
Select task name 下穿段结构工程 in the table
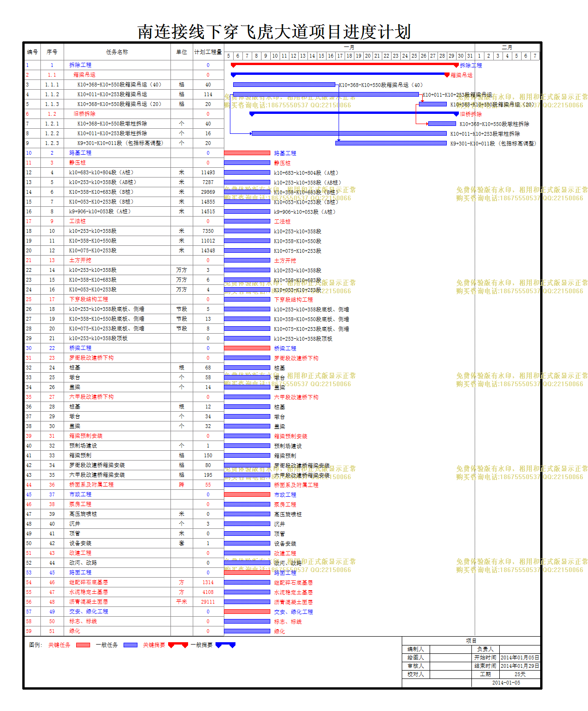pyautogui.click(x=89, y=299)
